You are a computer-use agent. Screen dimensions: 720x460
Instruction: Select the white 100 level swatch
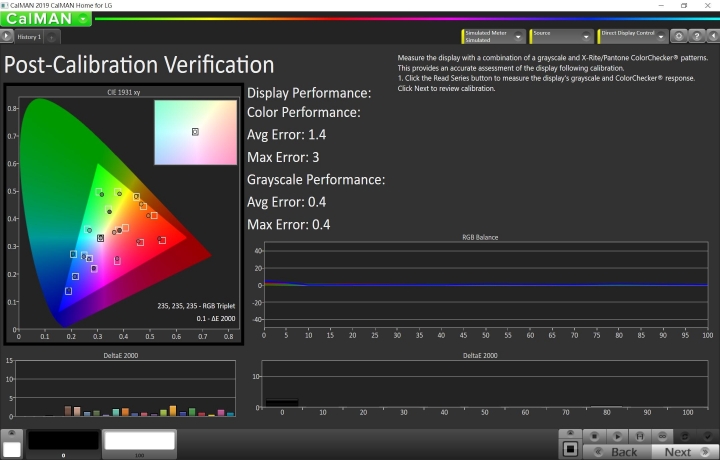pyautogui.click(x=139, y=443)
